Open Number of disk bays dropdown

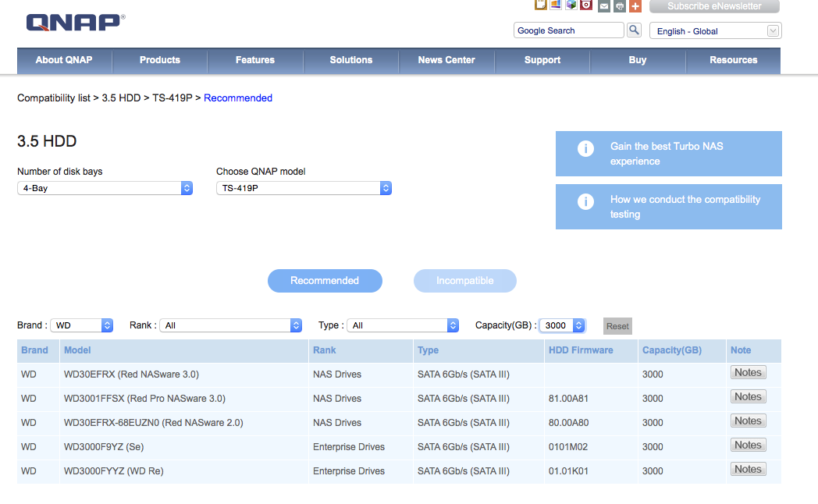(105, 188)
